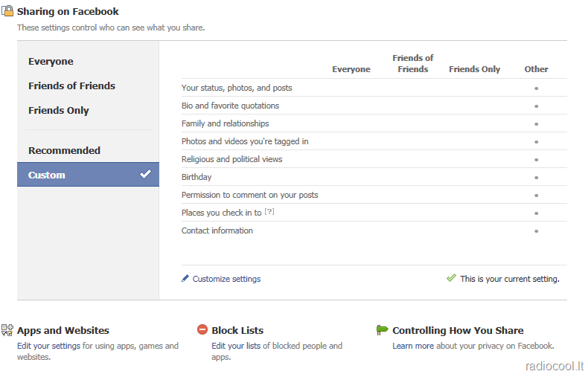Click the Apps and Websites icon
Screen dimensions: 588x374
coord(7,330)
